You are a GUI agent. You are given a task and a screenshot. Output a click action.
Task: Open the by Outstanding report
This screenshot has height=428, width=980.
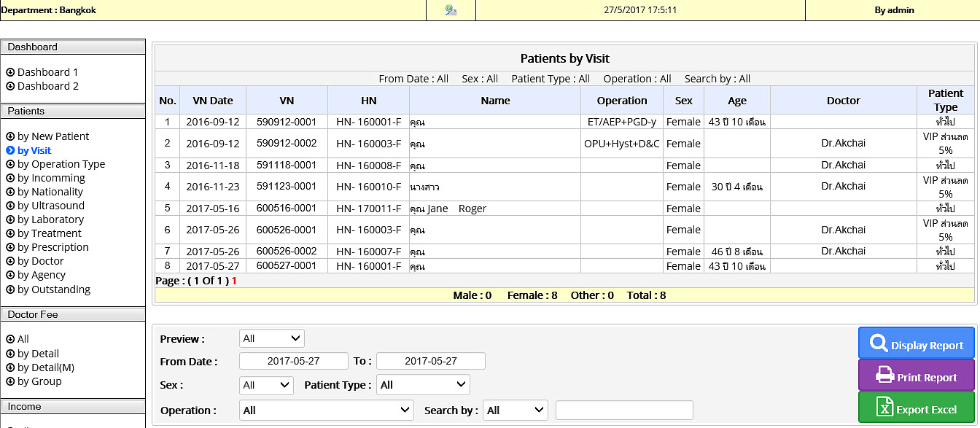54,289
